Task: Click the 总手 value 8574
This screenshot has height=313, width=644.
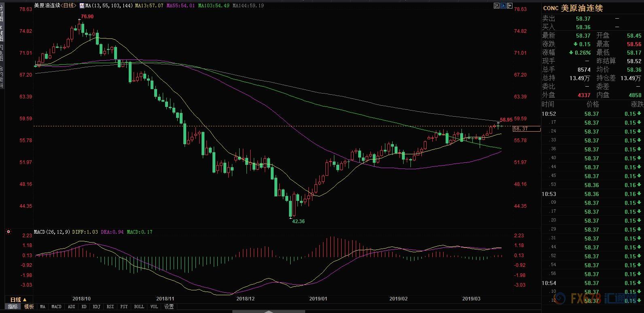Action: tap(584, 70)
